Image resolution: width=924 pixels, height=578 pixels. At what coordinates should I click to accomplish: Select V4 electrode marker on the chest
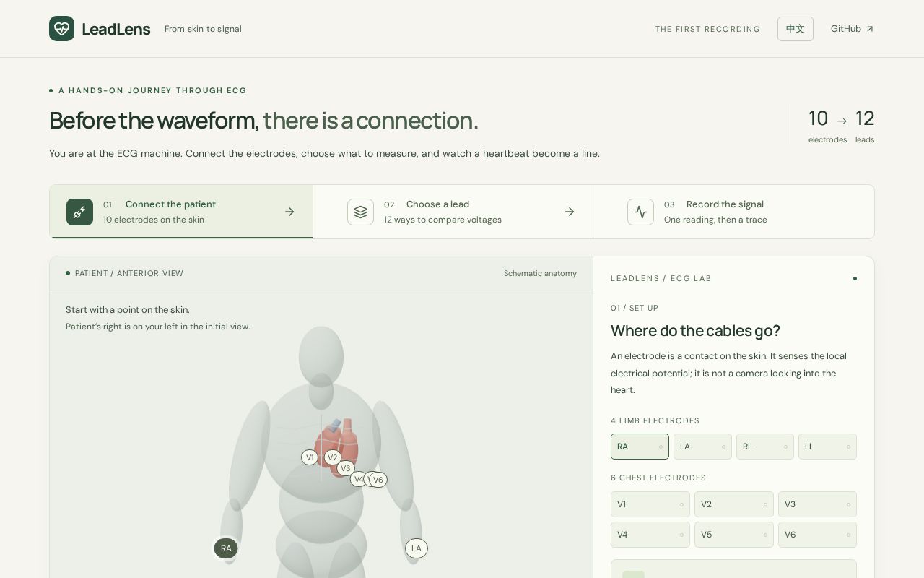(x=358, y=479)
